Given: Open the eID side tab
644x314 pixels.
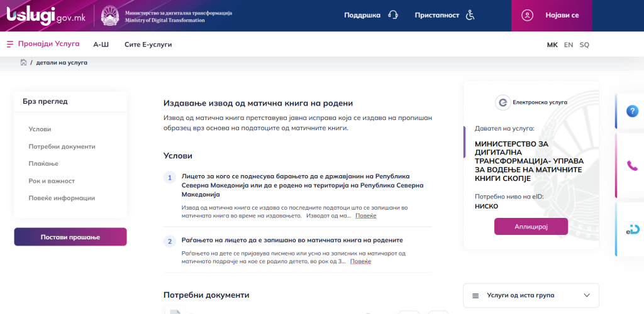Looking at the screenshot, I should pyautogui.click(x=633, y=230).
